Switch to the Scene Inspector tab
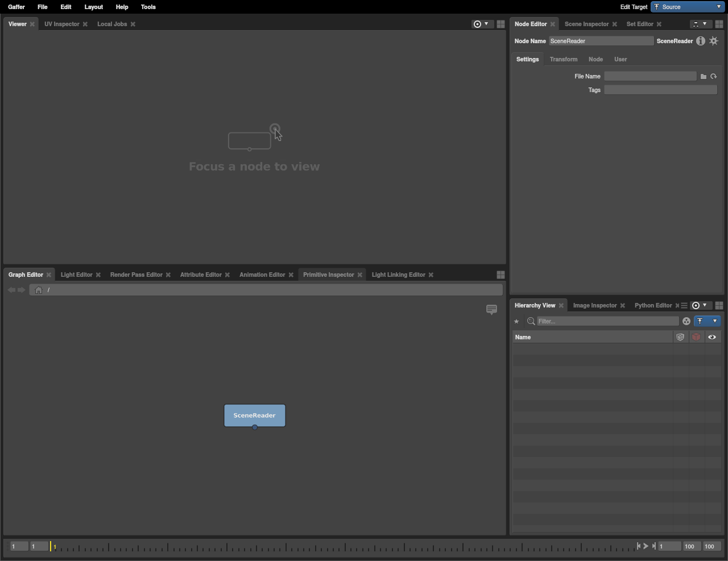 tap(587, 24)
